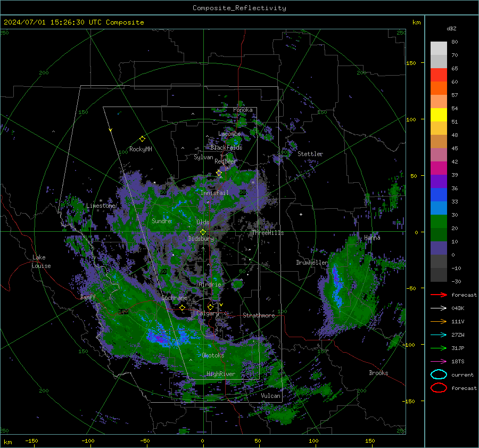Click the -30 dBZ value in legend

456,281
